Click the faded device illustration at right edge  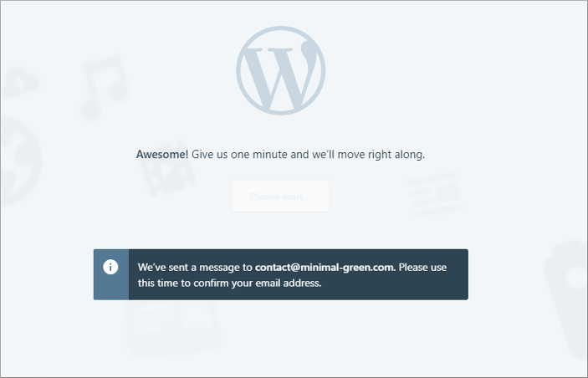point(566,298)
